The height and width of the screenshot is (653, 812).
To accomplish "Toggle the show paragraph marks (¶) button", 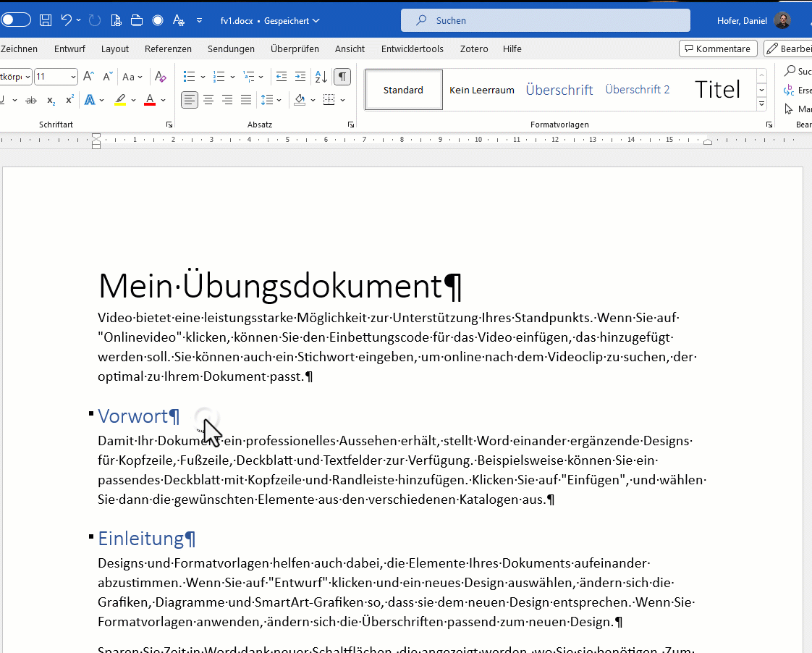I will (x=342, y=77).
